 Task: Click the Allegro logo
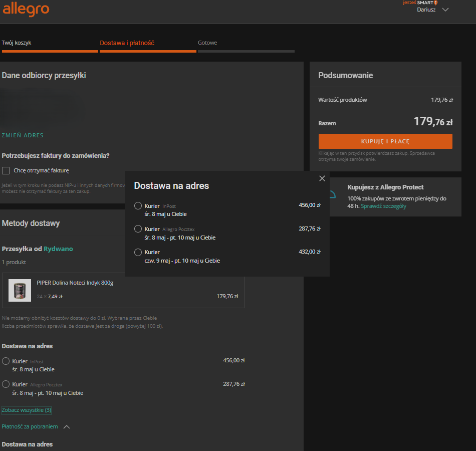click(x=26, y=9)
